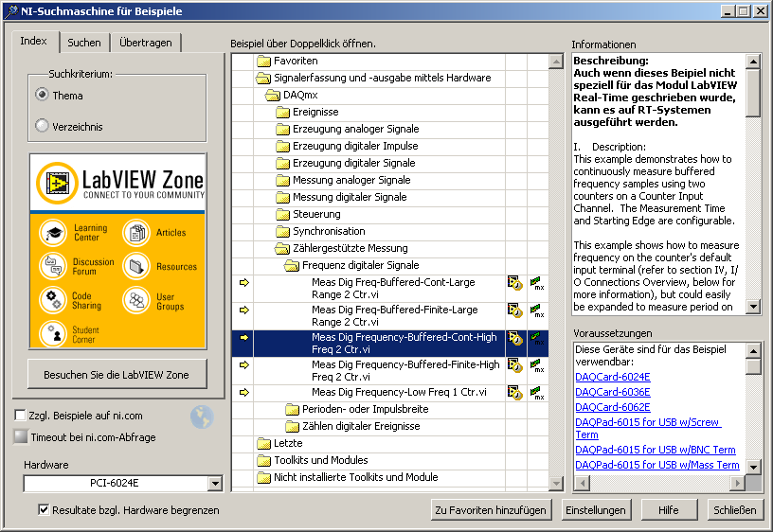Click the Favoriten folder icon
The height and width of the screenshot is (532, 773).
(263, 62)
